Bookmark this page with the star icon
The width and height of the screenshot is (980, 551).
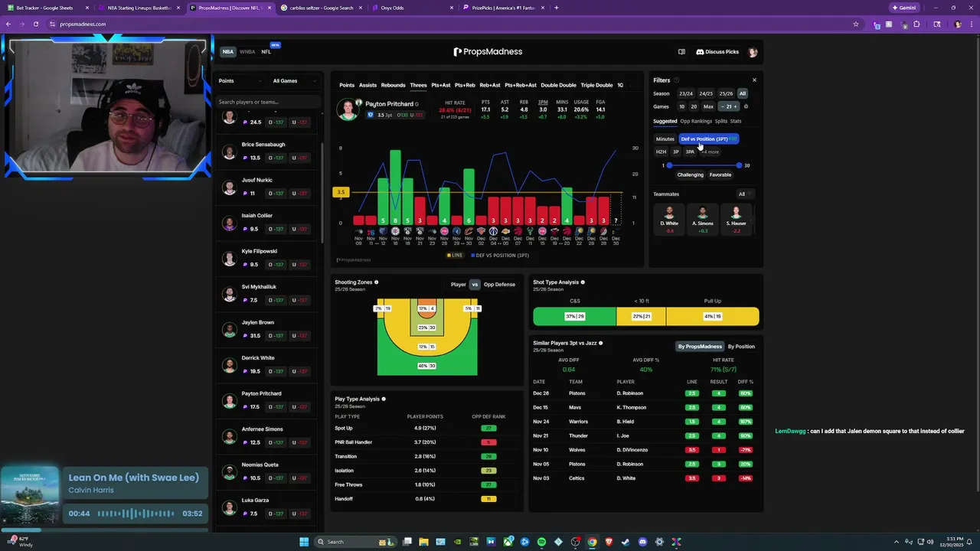pos(856,24)
